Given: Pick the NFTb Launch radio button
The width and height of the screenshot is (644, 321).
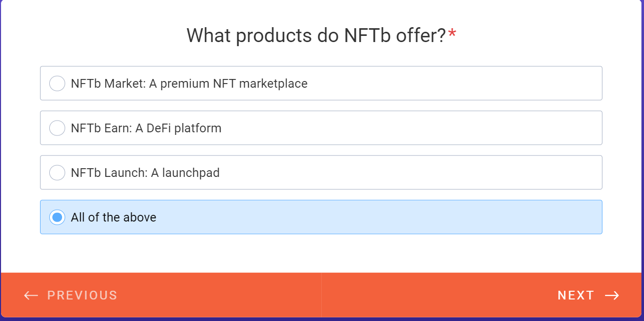Looking at the screenshot, I should coord(57,173).
